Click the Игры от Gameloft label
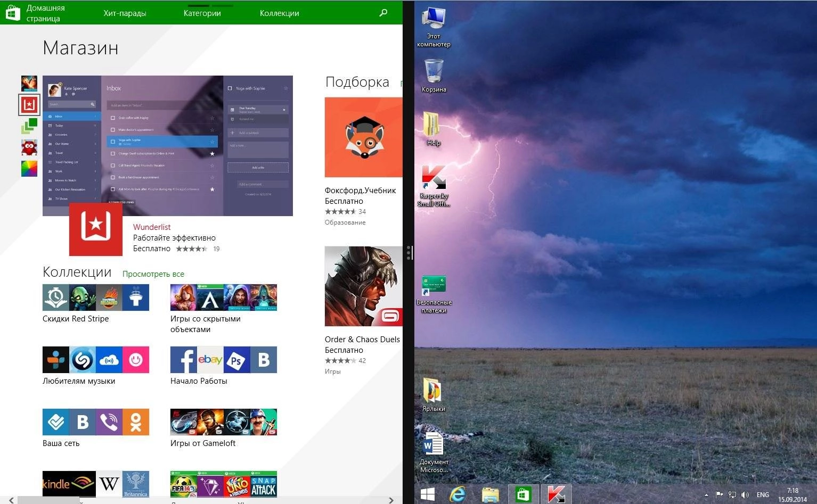Screen dimensions: 817x504 click(x=203, y=443)
